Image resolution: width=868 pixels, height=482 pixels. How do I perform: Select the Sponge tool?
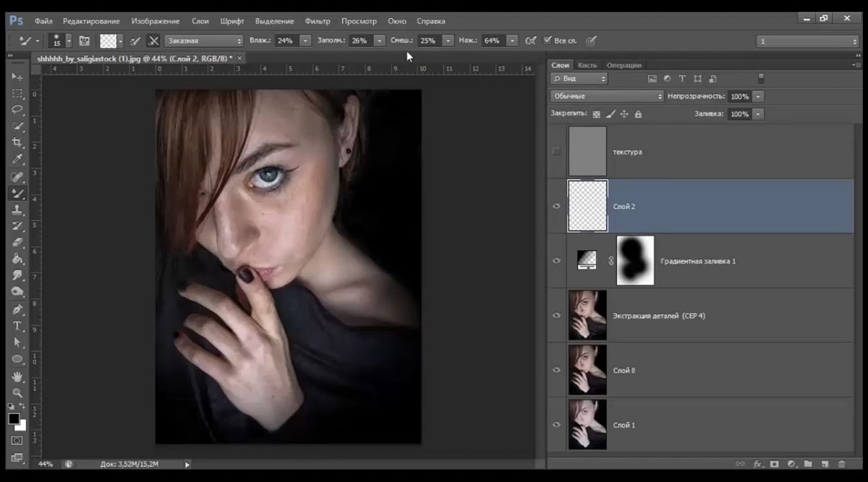pos(17,292)
